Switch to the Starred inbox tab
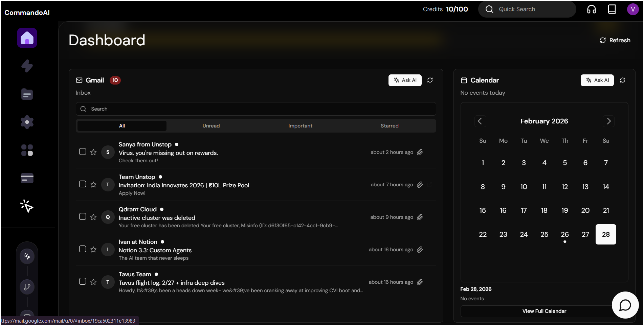 390,126
